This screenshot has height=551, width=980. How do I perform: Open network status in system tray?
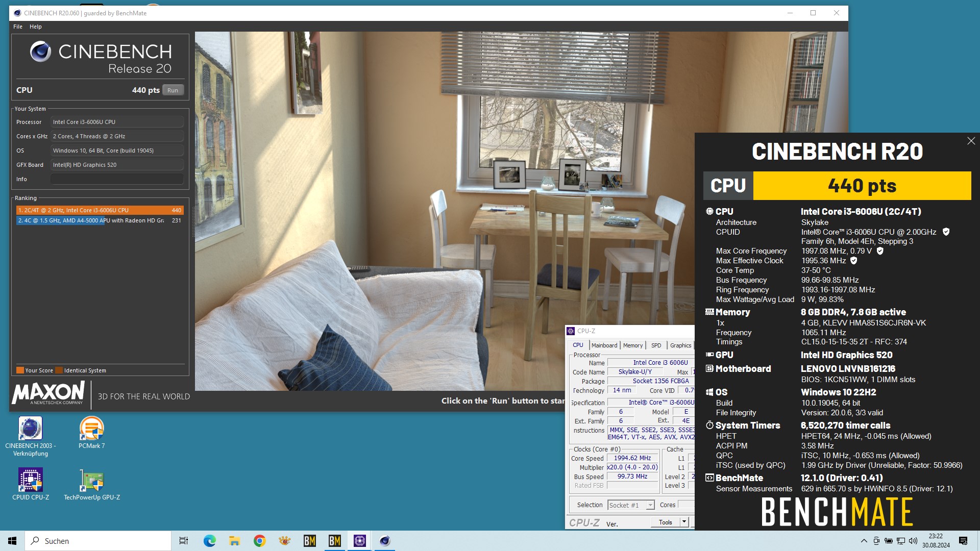(x=901, y=541)
